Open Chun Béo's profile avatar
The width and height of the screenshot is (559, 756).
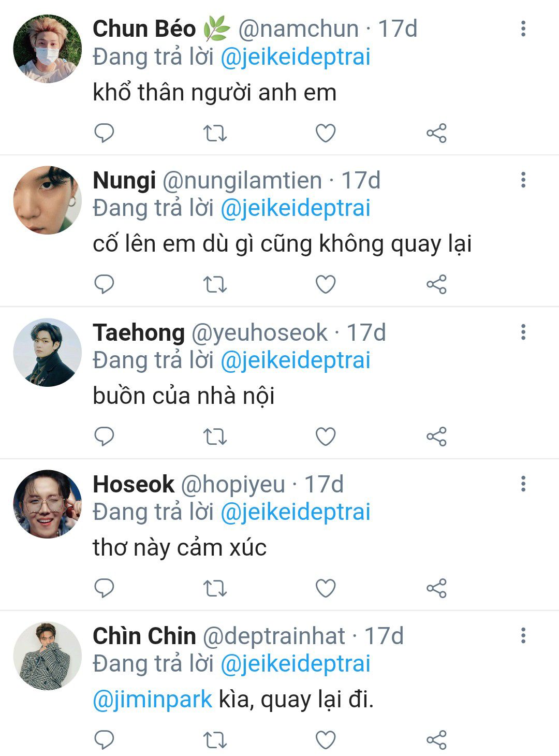coord(47,49)
